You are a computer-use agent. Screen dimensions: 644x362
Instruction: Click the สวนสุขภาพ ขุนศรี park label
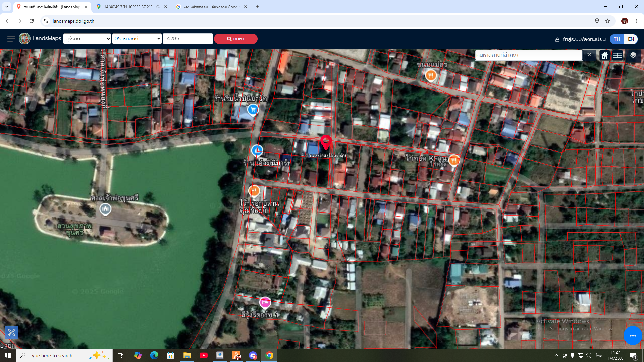tap(74, 229)
